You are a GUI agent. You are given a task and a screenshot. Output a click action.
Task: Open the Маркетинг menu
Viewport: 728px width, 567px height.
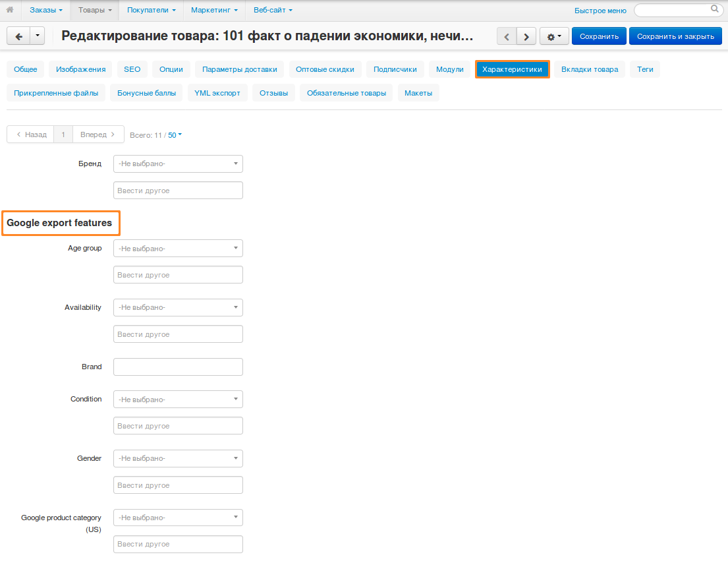[x=214, y=10]
